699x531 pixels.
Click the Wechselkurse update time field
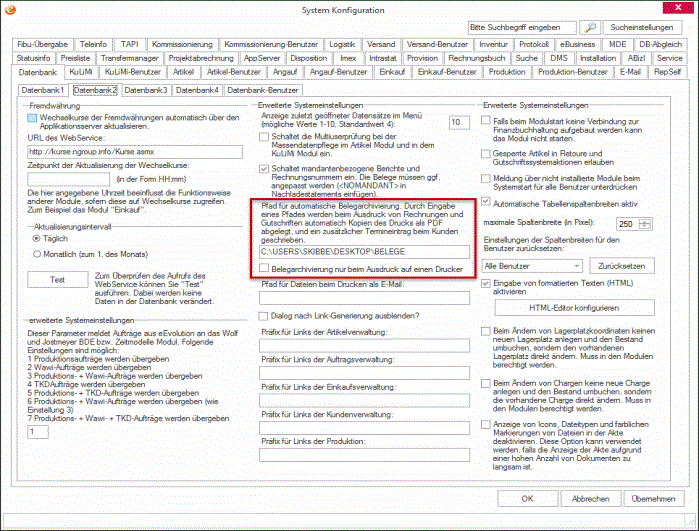pyautogui.click(x=69, y=179)
